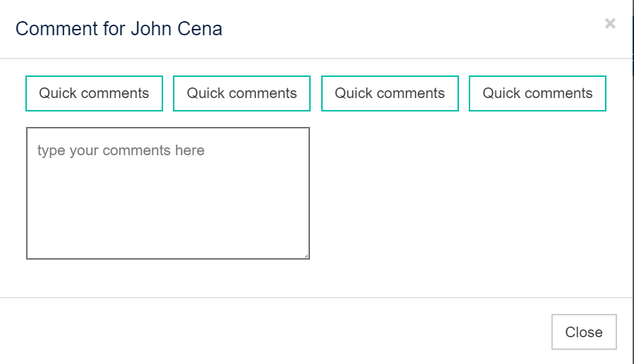Click the text area's resize grip corner
The height and width of the screenshot is (364, 634).
(306, 256)
